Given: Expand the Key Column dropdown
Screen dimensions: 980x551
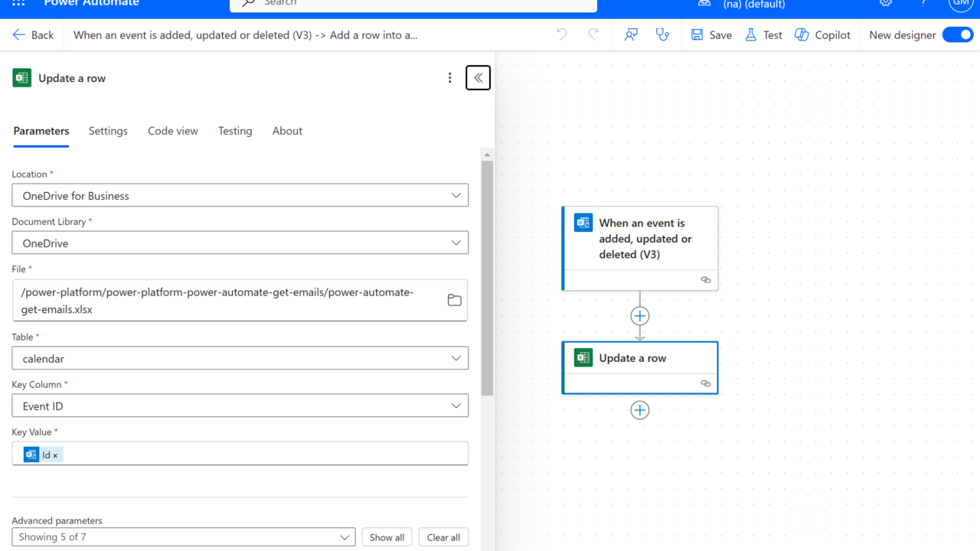Looking at the screenshot, I should click(x=240, y=406).
